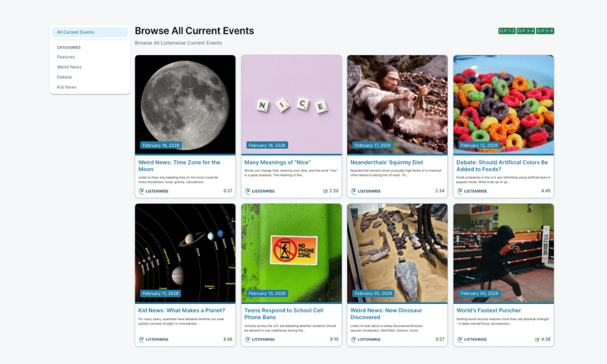Viewport: 607px width, 364px height.
Task: Click Listenwise logo on Moon story card
Action: pyautogui.click(x=154, y=191)
